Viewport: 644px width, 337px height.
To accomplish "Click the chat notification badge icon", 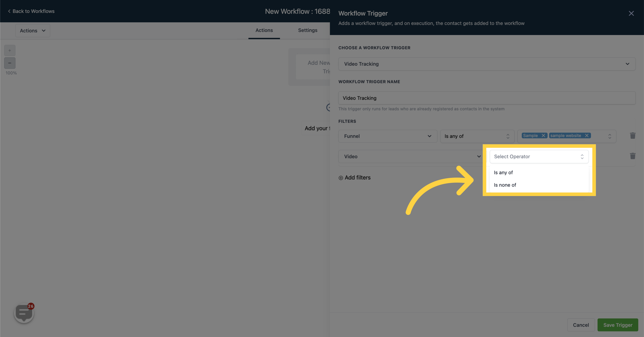I will [30, 306].
